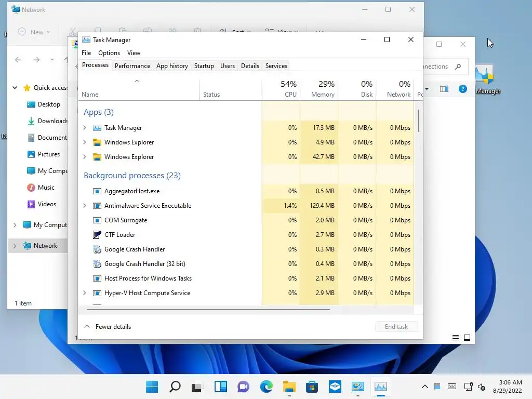Open the File menu in Task Manager

[x=86, y=53]
